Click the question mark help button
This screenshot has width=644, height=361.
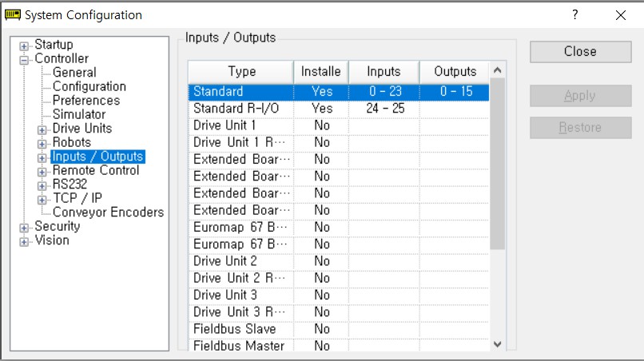(575, 15)
